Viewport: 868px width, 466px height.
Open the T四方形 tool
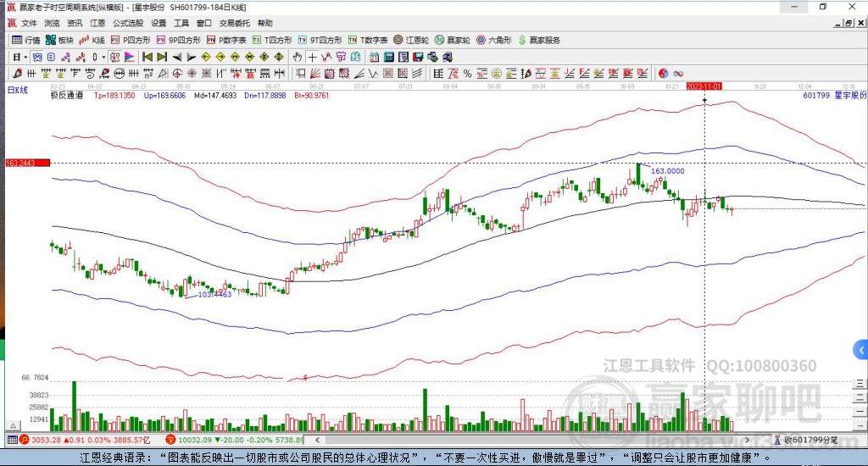click(272, 40)
